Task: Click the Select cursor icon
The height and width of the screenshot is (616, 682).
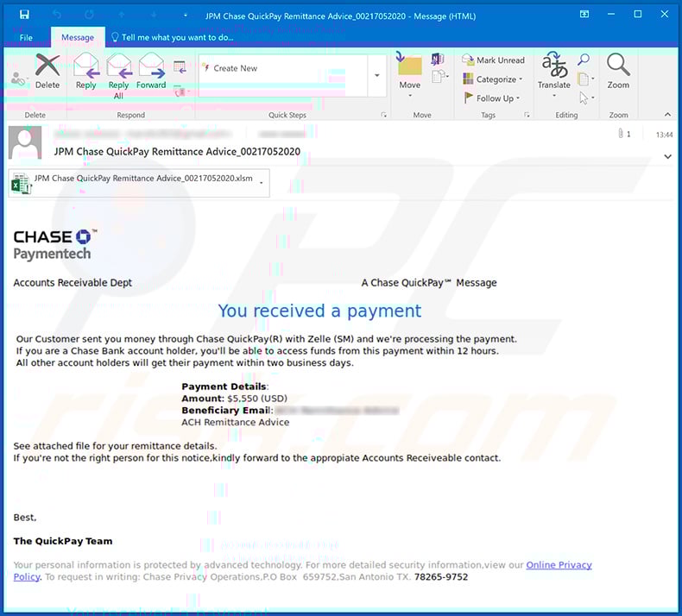Action: pyautogui.click(x=584, y=98)
